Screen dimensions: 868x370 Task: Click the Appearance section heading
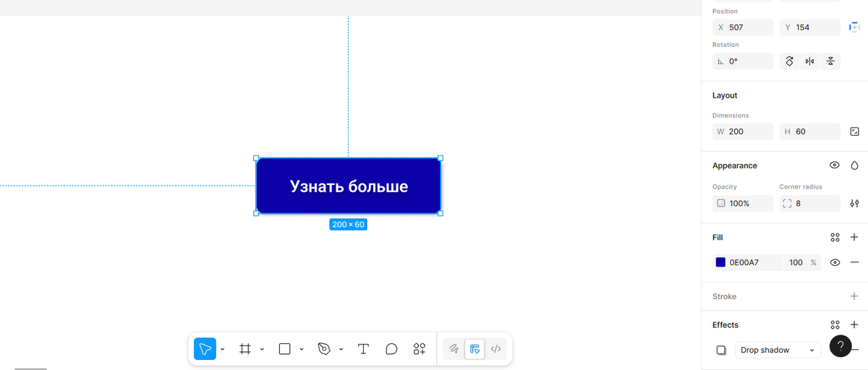pos(735,165)
